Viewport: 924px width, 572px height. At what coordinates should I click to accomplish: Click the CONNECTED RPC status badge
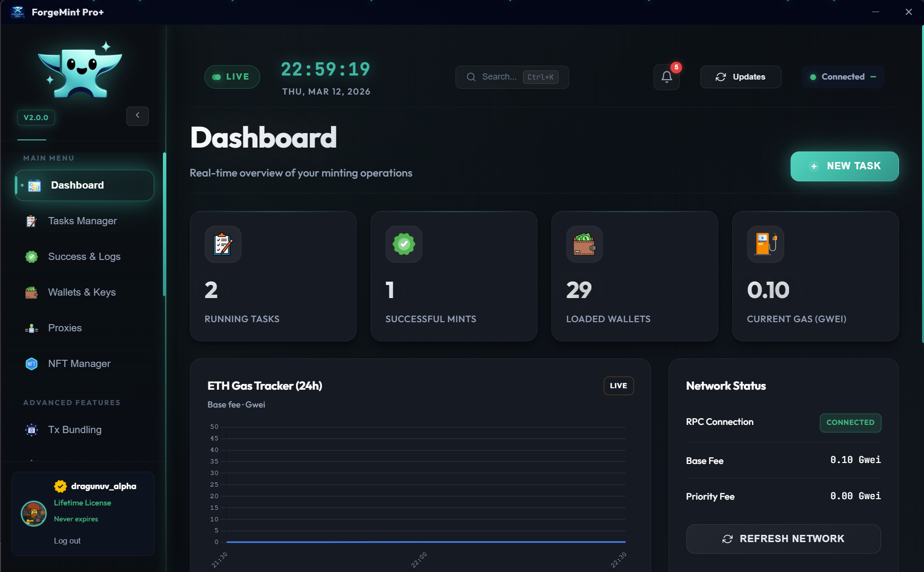tap(850, 422)
